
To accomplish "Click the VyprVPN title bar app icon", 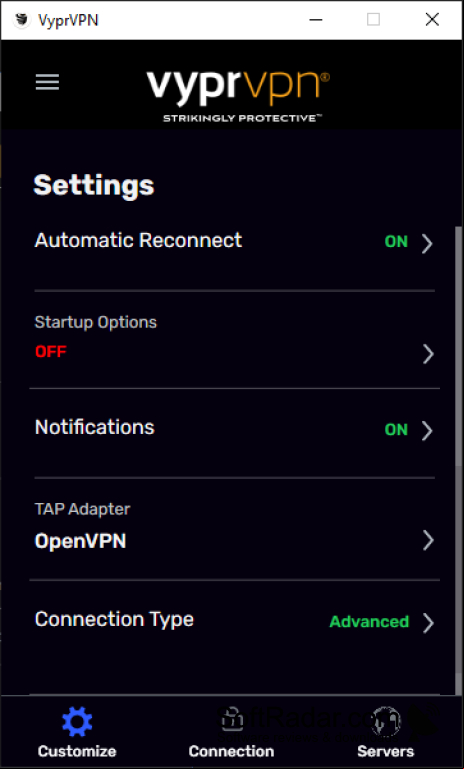I will pyautogui.click(x=22, y=20).
